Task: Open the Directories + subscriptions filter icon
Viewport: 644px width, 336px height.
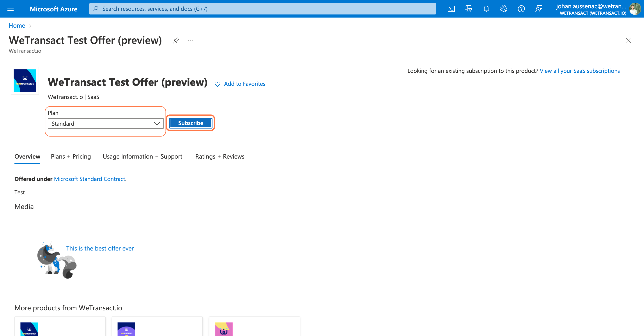Action: (x=469, y=9)
